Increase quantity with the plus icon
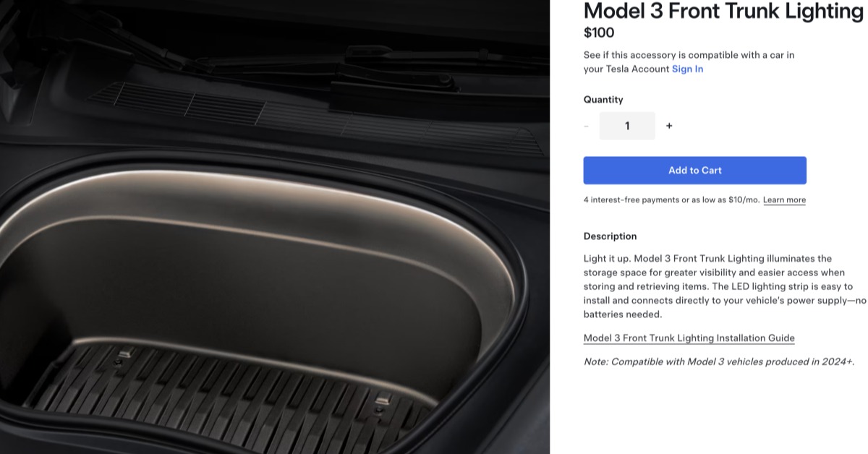This screenshot has height=454, width=868. pos(669,126)
